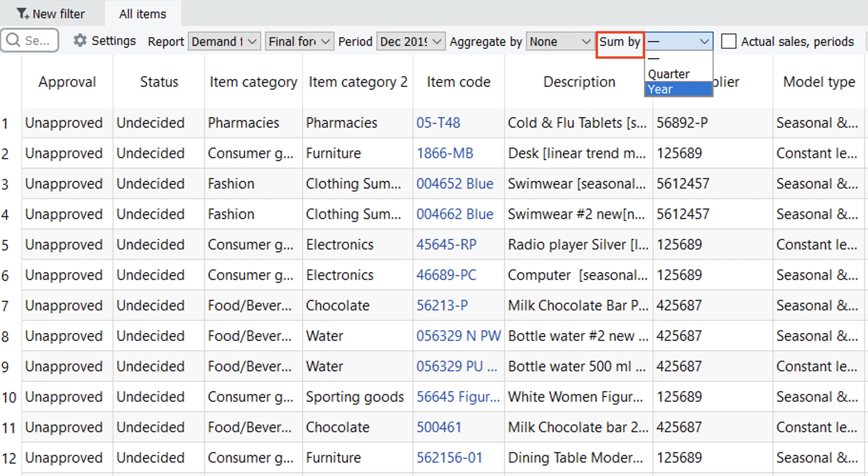This screenshot has height=476, width=868.
Task: Select Year in Sum by list
Action: pyautogui.click(x=678, y=89)
